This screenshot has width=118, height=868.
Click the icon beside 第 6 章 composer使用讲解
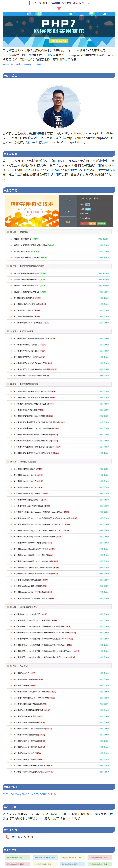8,606
